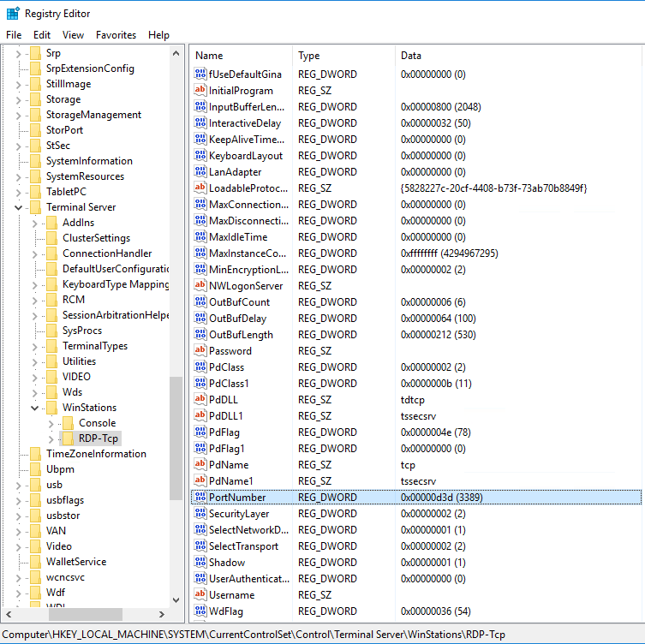Expand the Console key arrow
This screenshot has height=644, width=645.
pyautogui.click(x=51, y=423)
